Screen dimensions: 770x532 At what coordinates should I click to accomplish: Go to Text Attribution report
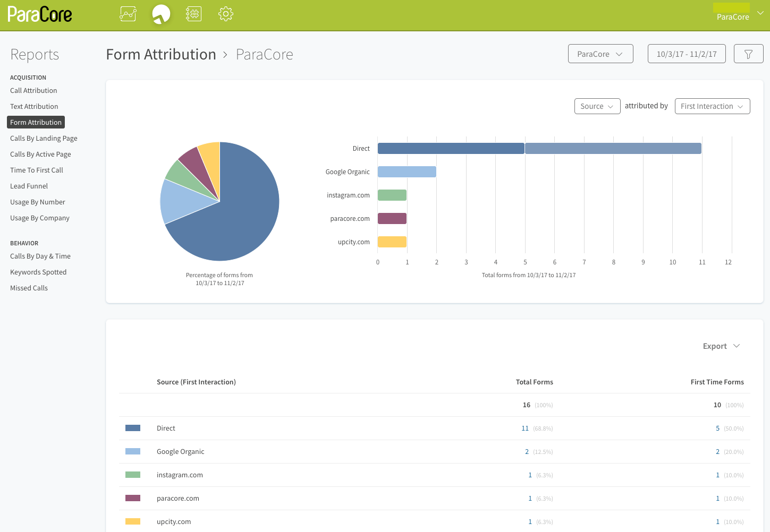(34, 106)
